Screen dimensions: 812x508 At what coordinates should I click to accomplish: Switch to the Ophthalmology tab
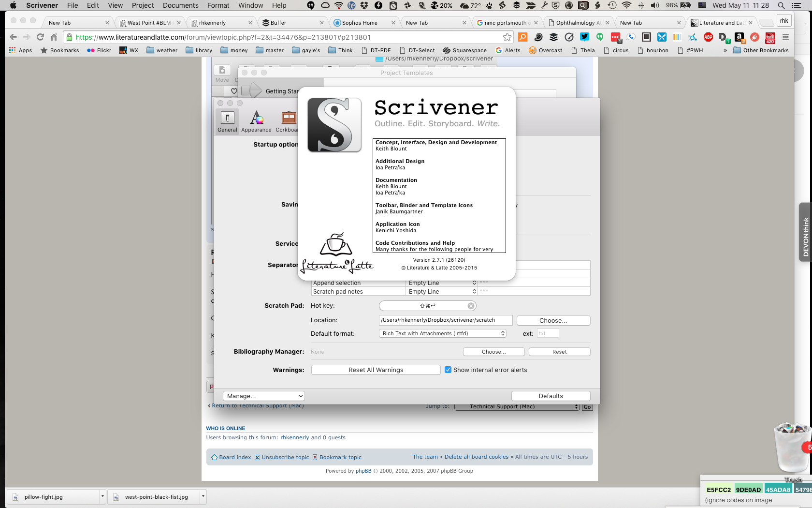(x=578, y=23)
